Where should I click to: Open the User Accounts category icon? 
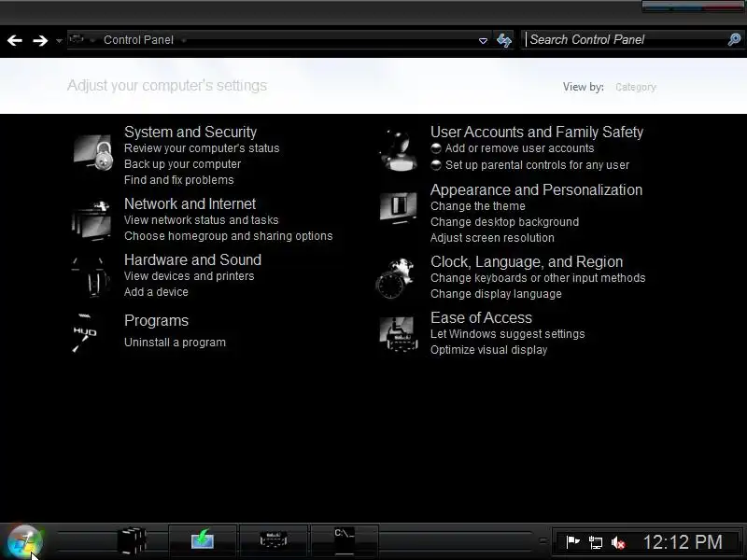pyautogui.click(x=399, y=149)
